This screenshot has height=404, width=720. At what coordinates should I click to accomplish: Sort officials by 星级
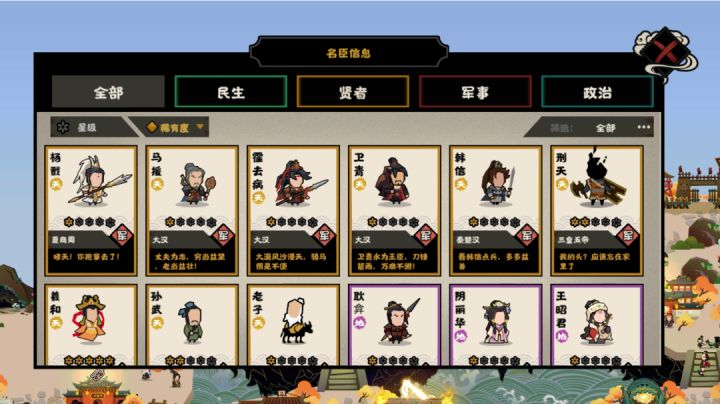click(x=87, y=127)
